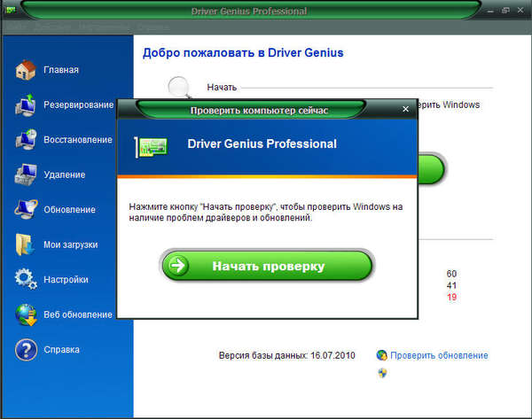Click the Проверить компьютер сейчас dialog title
The width and height of the screenshot is (532, 419).
(259, 111)
